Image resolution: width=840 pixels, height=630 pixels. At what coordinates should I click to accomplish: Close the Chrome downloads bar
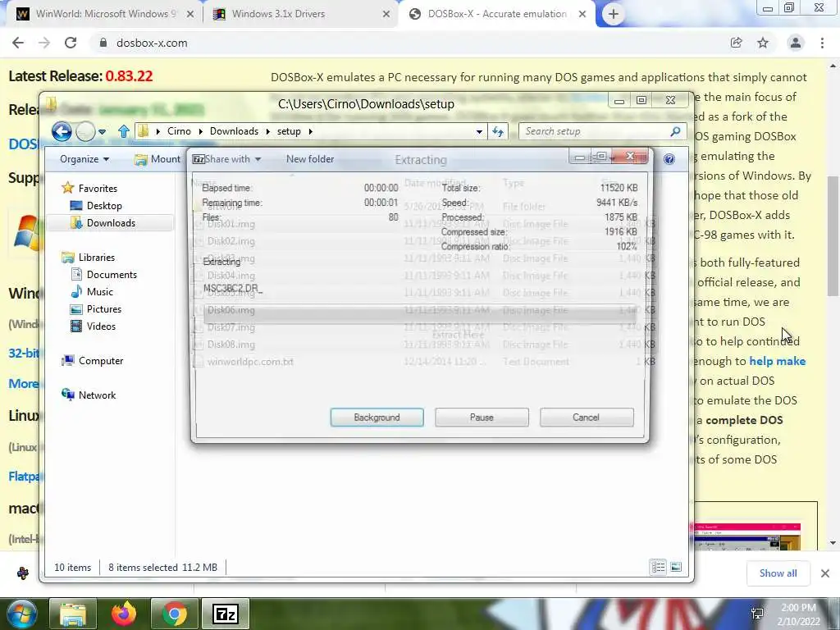pos(825,573)
